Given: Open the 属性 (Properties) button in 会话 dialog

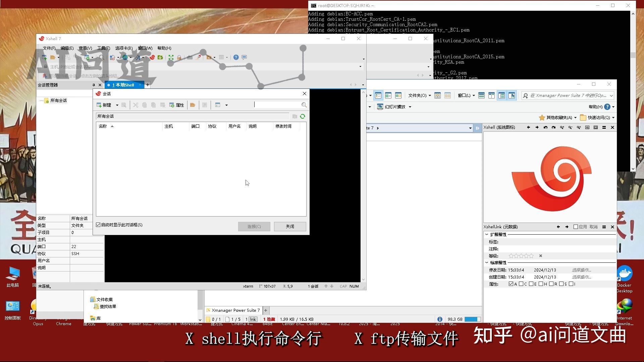Looking at the screenshot, I should coord(176,105).
